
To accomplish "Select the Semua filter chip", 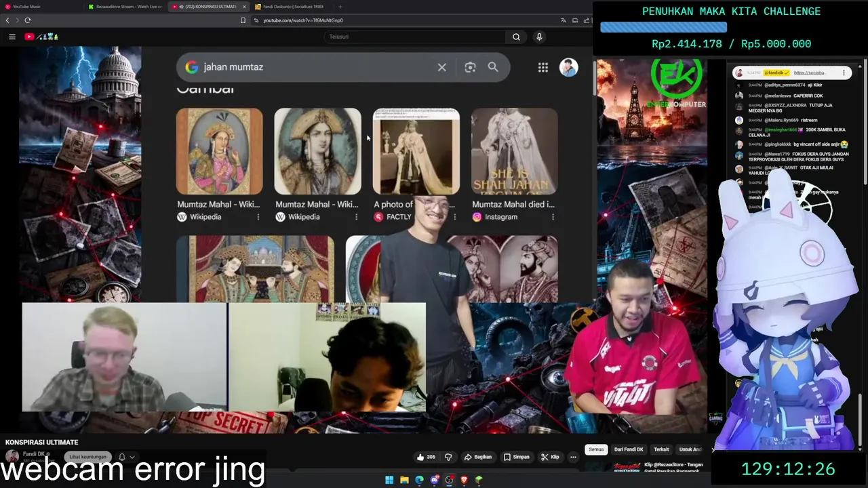I will [596, 449].
